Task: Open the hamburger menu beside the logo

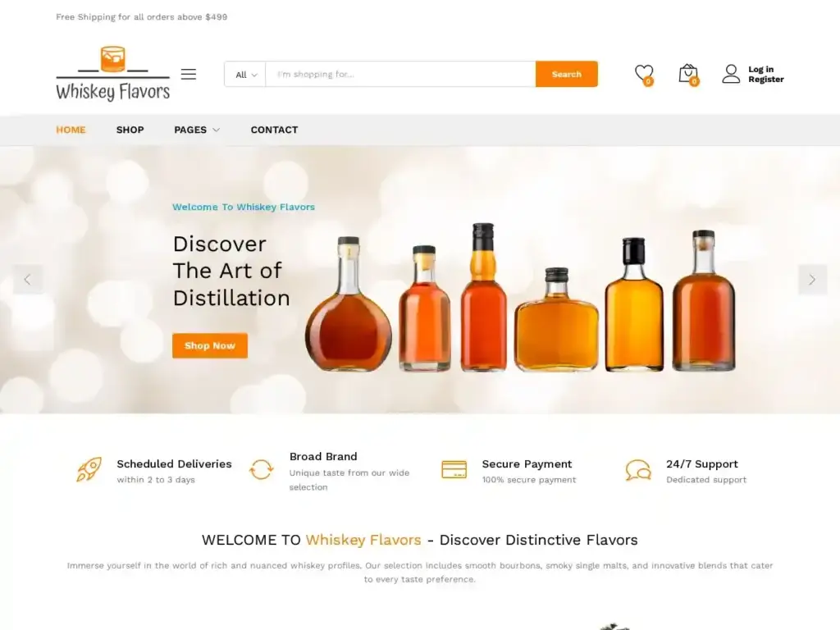Action: [x=188, y=74]
